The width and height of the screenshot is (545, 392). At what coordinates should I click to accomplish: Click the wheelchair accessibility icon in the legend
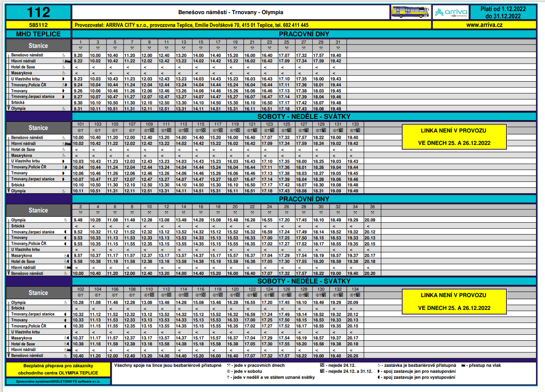click(x=379, y=365)
